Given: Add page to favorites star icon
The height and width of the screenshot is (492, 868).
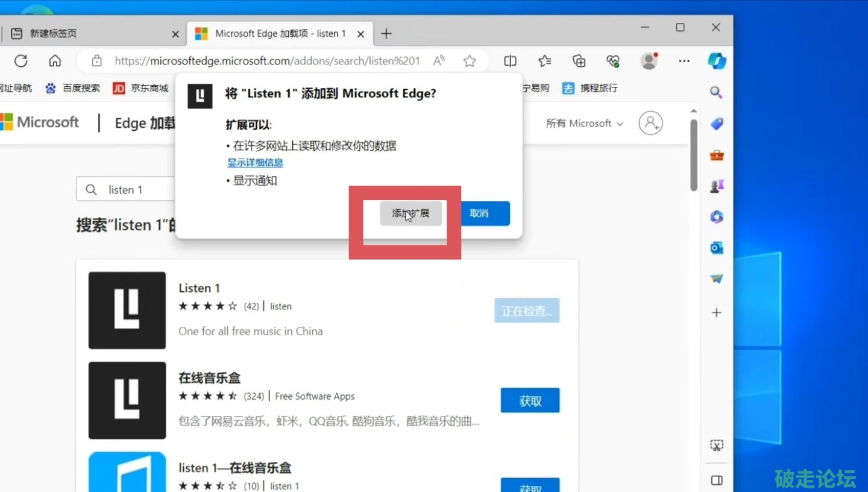Looking at the screenshot, I should tap(470, 61).
